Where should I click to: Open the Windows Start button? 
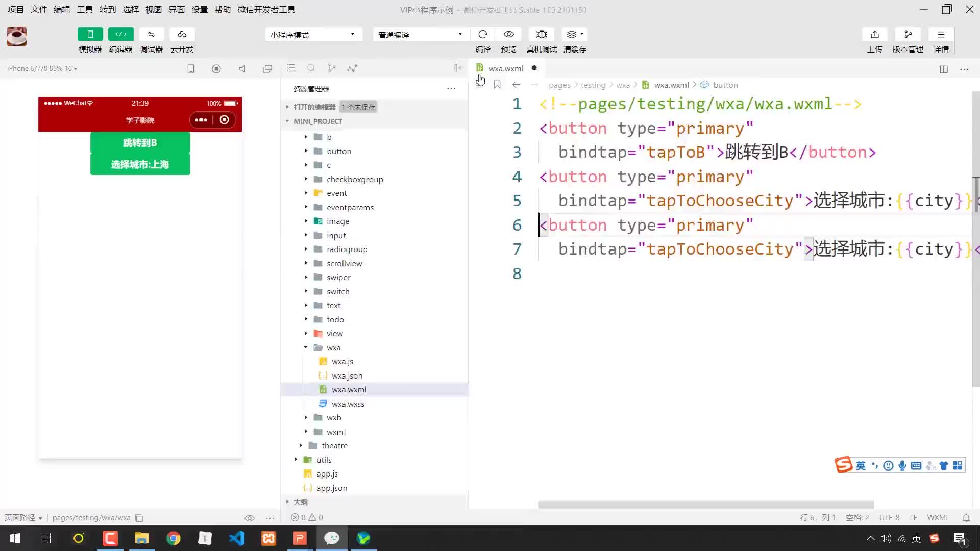tap(15, 538)
